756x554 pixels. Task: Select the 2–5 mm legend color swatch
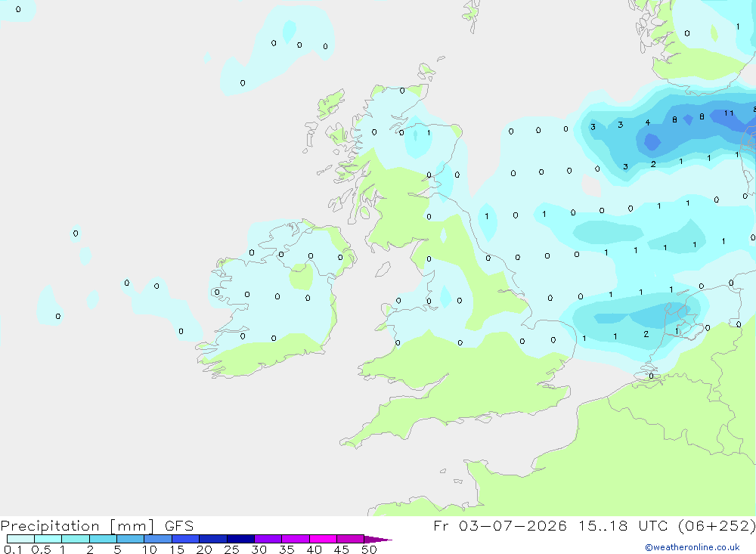coord(103,539)
